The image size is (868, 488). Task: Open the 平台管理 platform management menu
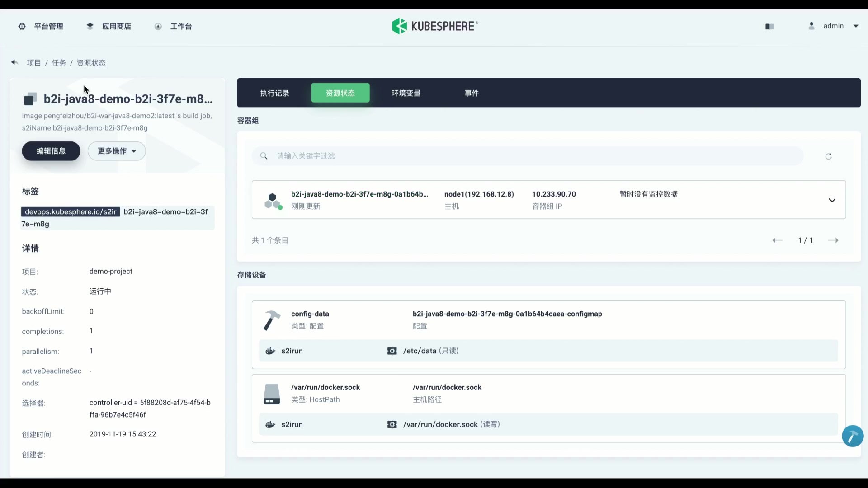(x=41, y=26)
